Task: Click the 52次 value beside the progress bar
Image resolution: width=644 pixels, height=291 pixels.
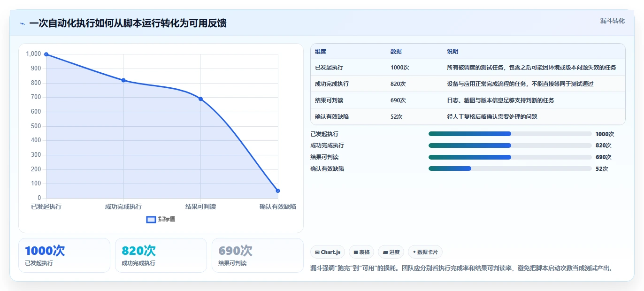Action: (x=602, y=169)
